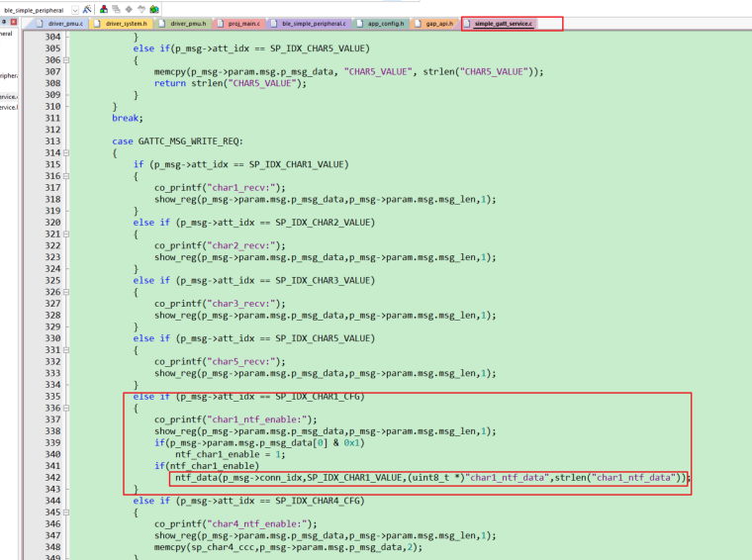Collapse the code block at line 316
Screen dimensions: 752x560
(66, 176)
